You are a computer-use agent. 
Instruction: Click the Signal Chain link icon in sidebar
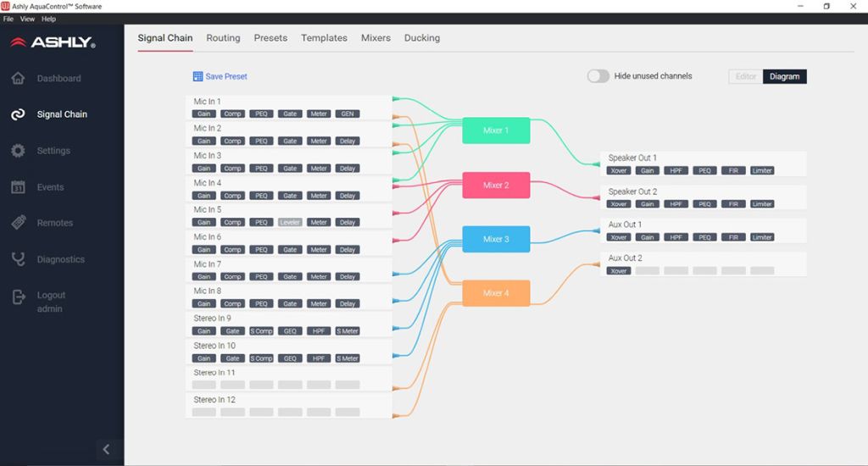coord(18,114)
